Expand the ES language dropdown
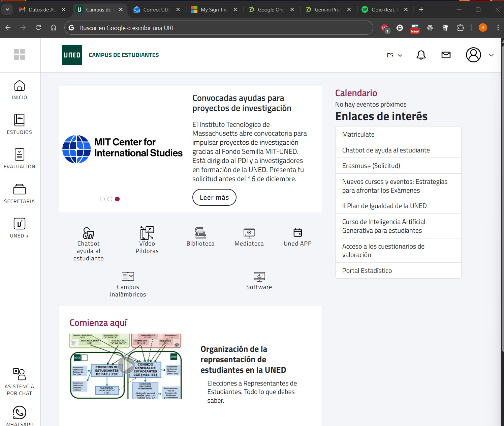This screenshot has height=426, width=504. (x=395, y=55)
